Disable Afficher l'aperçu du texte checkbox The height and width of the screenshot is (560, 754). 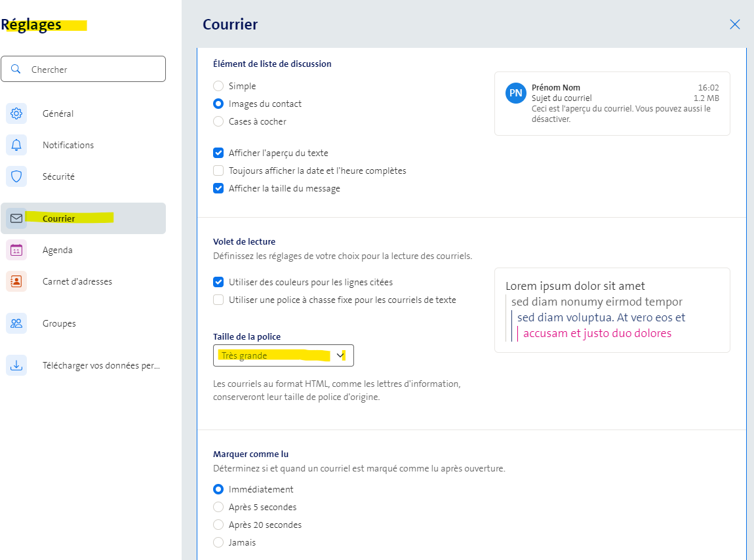(218, 153)
